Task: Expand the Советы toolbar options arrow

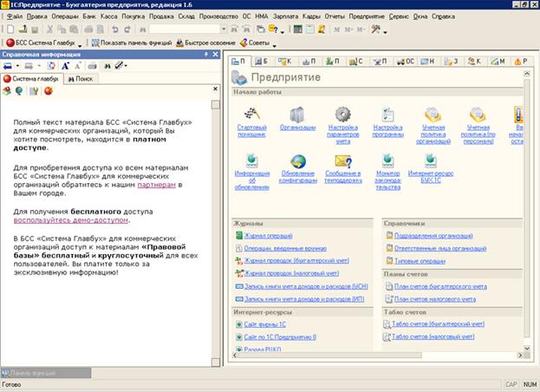Action: pos(275,45)
